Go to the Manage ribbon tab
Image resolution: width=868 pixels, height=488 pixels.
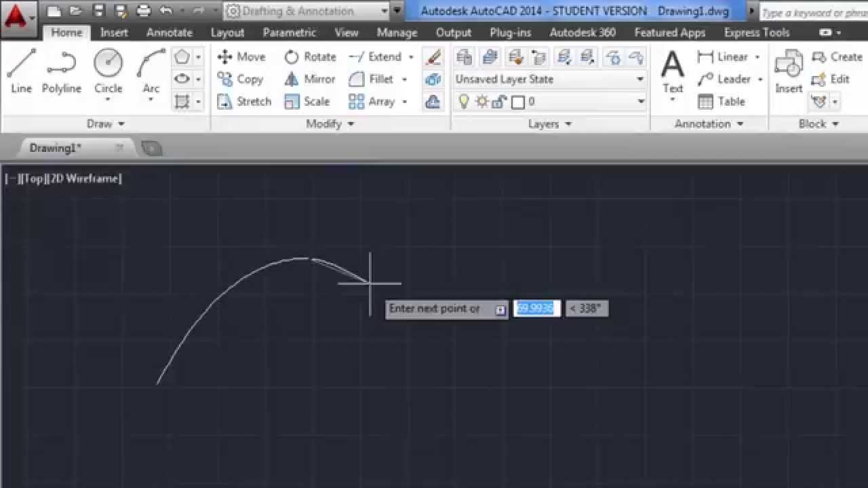397,33
